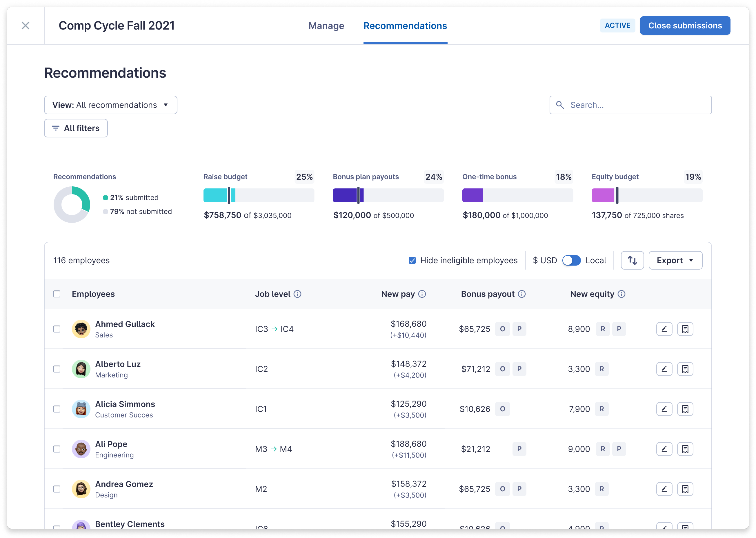Click the info icon next to Bonus payout
This screenshot has height=538, width=756.
[522, 294]
